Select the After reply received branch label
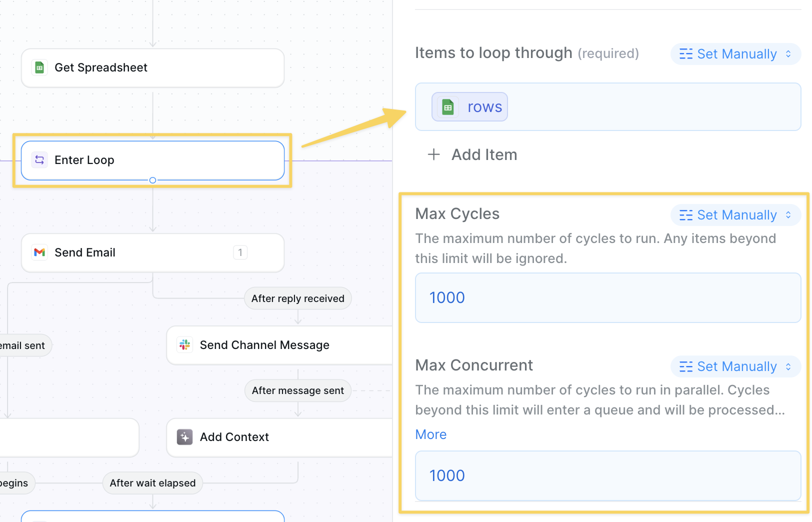812x522 pixels. [x=298, y=298]
